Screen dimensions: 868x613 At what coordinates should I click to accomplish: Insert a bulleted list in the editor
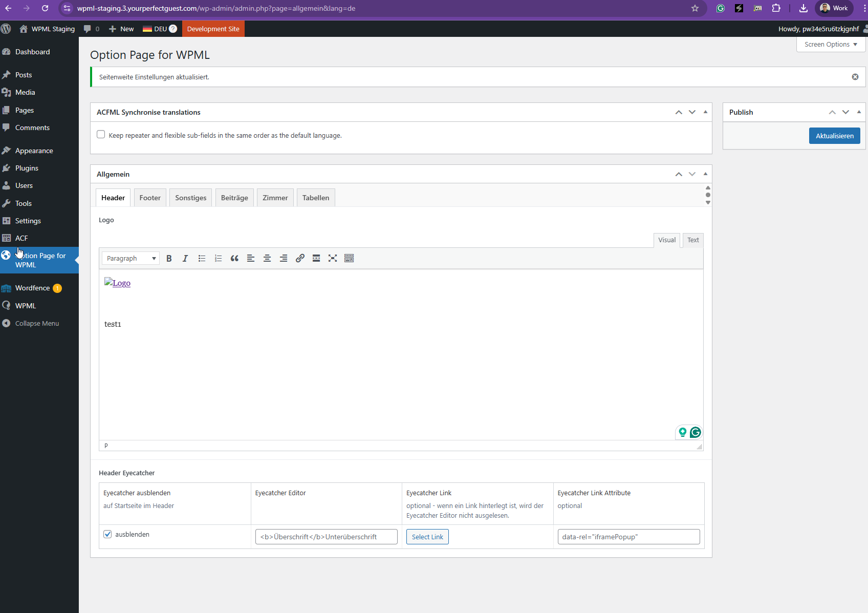pyautogui.click(x=202, y=259)
